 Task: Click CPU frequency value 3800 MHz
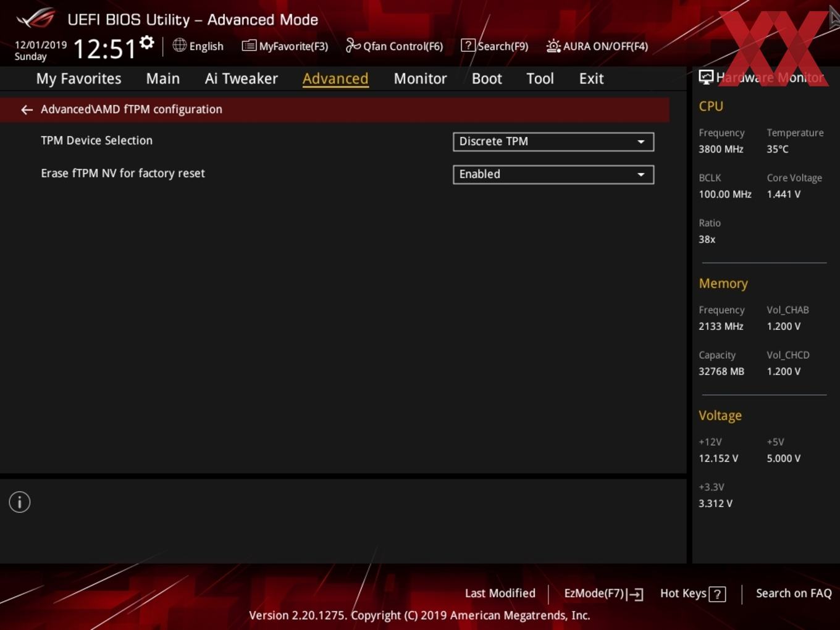pos(721,149)
